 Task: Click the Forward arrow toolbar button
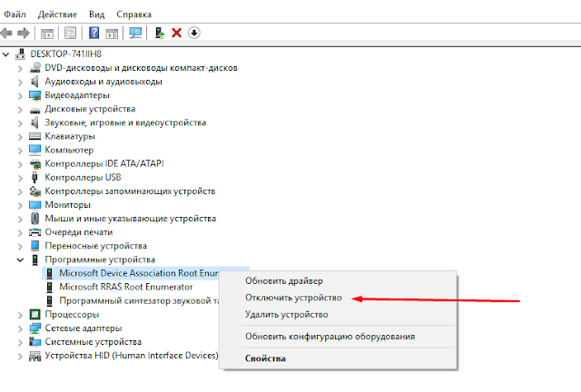(24, 34)
